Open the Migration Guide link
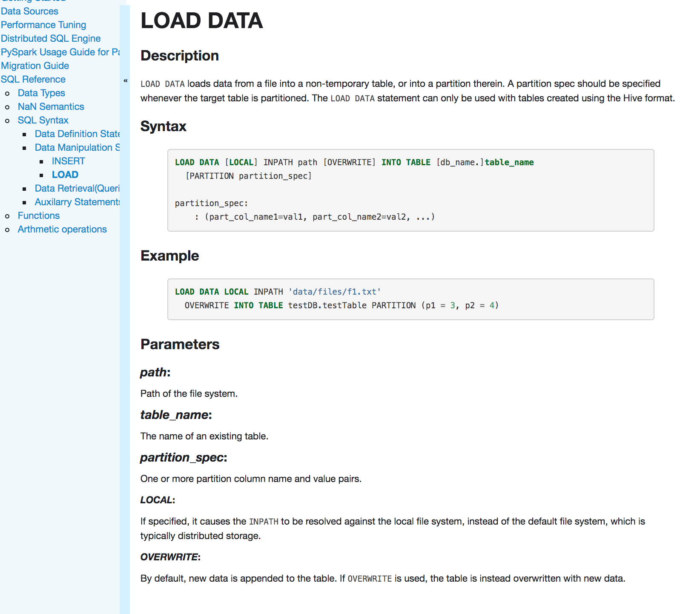 (x=35, y=66)
